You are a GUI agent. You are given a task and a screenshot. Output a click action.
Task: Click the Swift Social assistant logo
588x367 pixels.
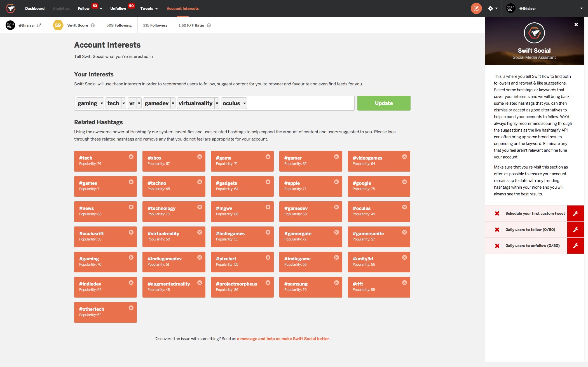click(x=534, y=33)
